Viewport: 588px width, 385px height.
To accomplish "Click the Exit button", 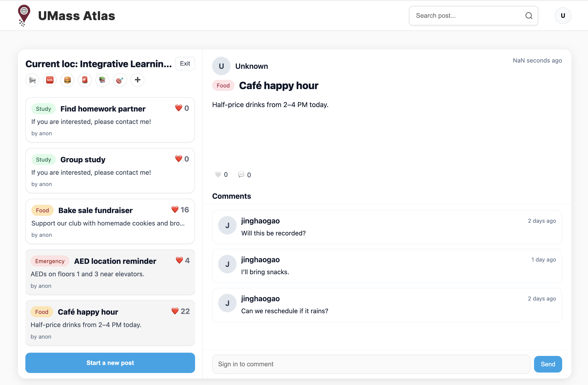I will (185, 64).
